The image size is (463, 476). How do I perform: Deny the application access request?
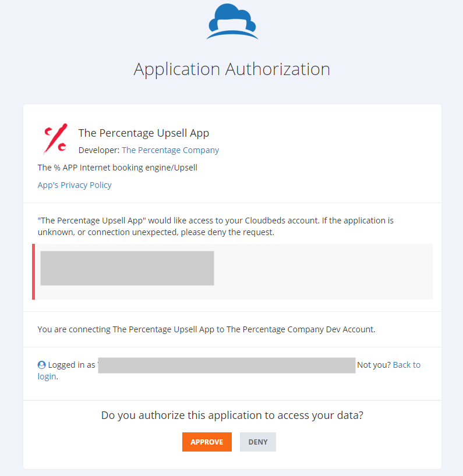258,442
